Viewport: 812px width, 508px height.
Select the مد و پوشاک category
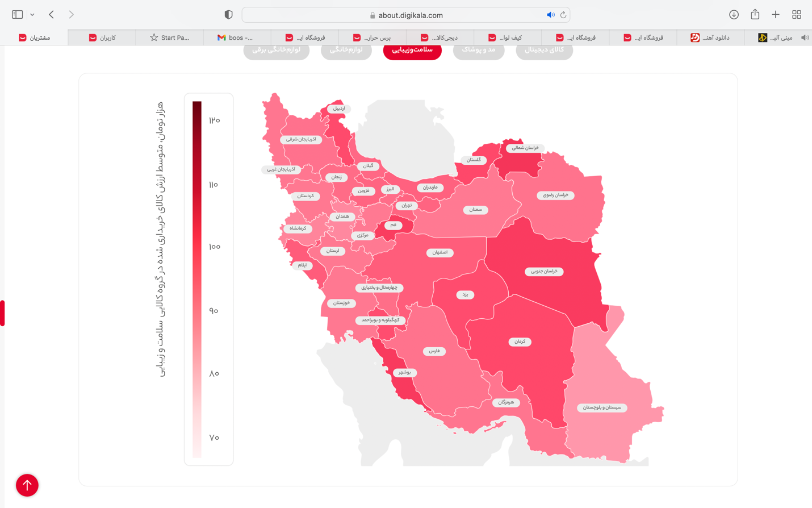478,50
